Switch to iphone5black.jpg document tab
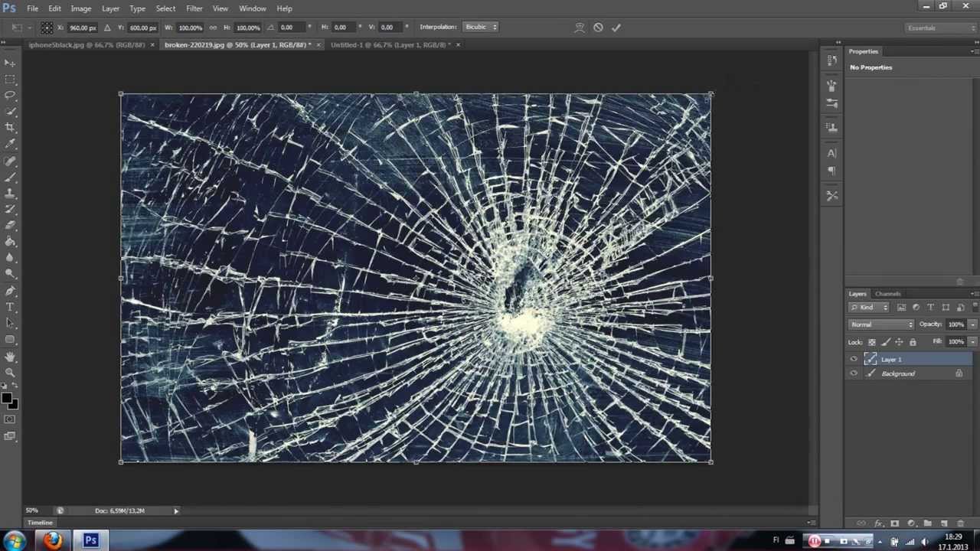The image size is (980, 551). click(87, 45)
